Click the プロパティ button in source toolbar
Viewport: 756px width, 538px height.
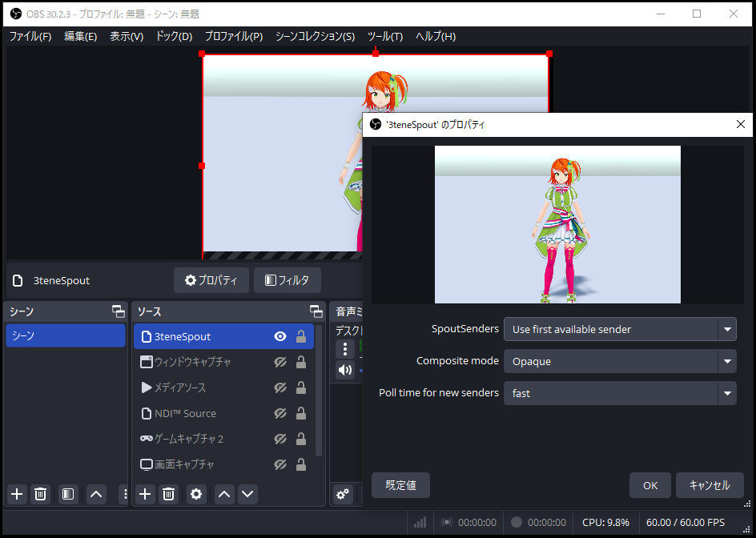211,280
